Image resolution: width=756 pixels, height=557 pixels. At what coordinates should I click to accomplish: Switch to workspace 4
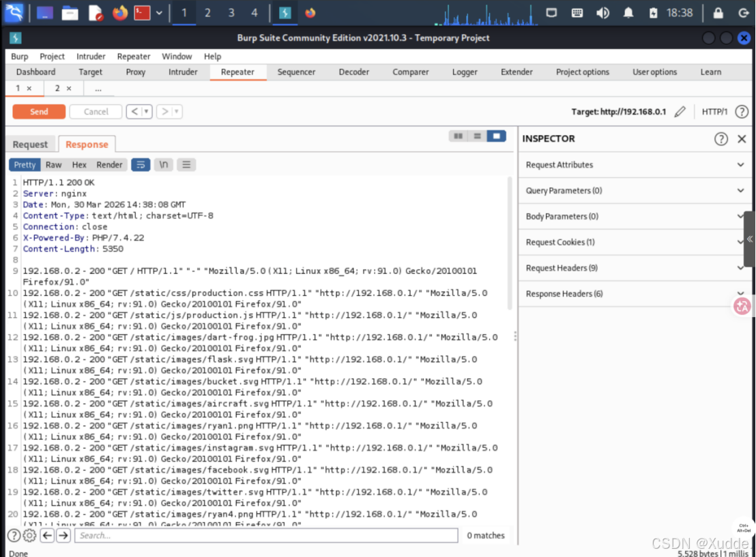pyautogui.click(x=255, y=13)
